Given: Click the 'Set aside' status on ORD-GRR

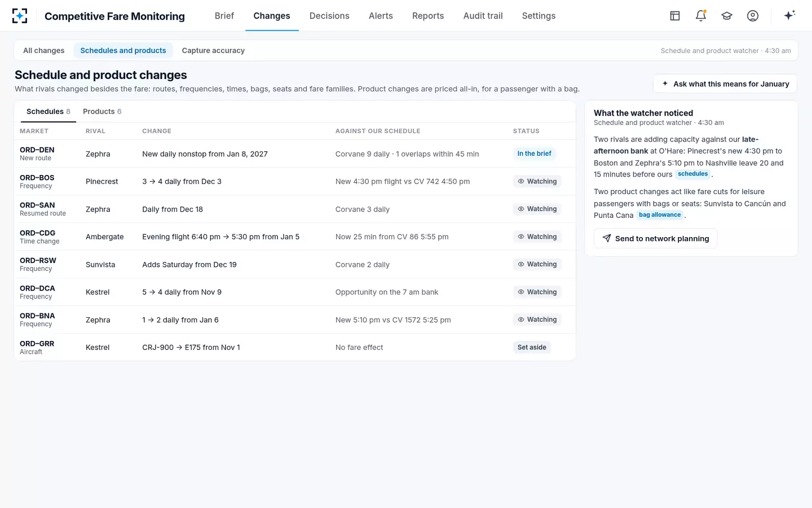Looking at the screenshot, I should tap(532, 347).
